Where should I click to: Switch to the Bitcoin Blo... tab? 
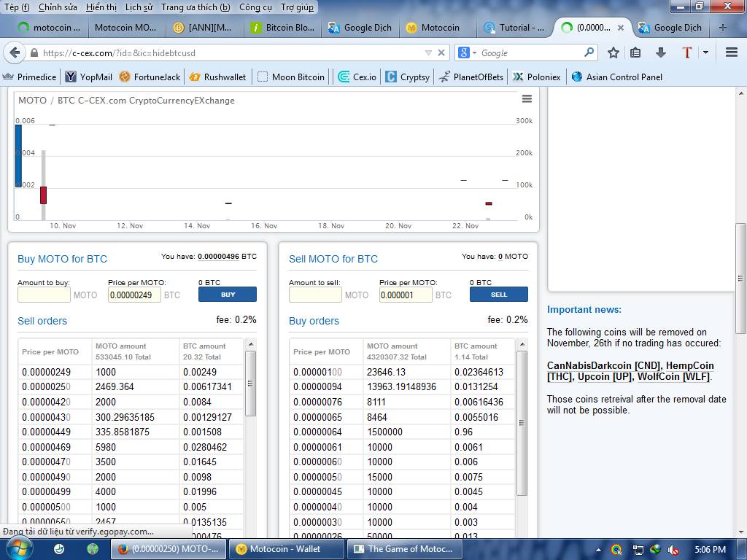click(282, 28)
